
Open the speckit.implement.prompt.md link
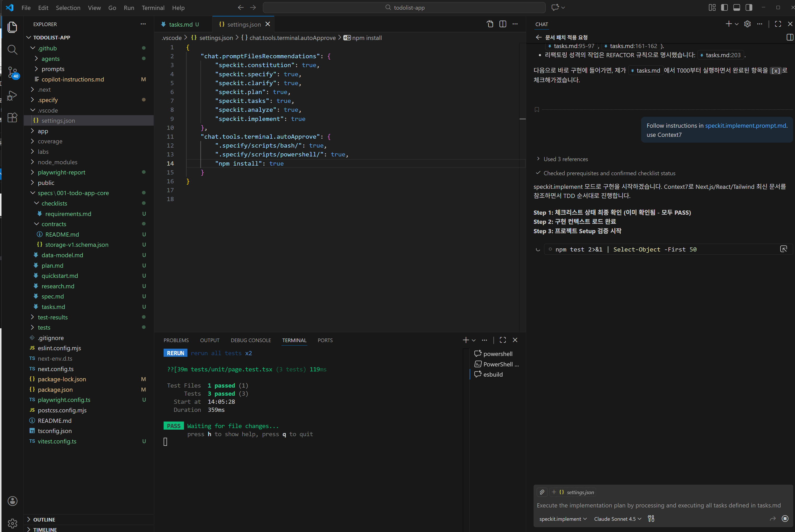[745, 126]
